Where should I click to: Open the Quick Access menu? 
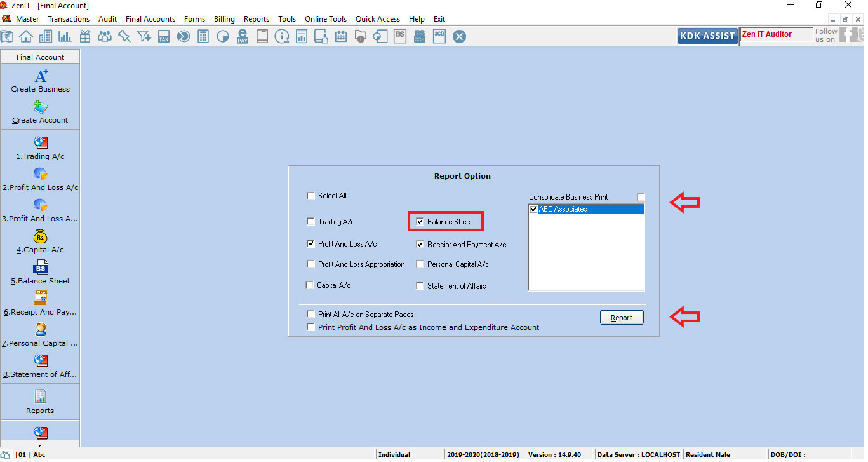(378, 19)
